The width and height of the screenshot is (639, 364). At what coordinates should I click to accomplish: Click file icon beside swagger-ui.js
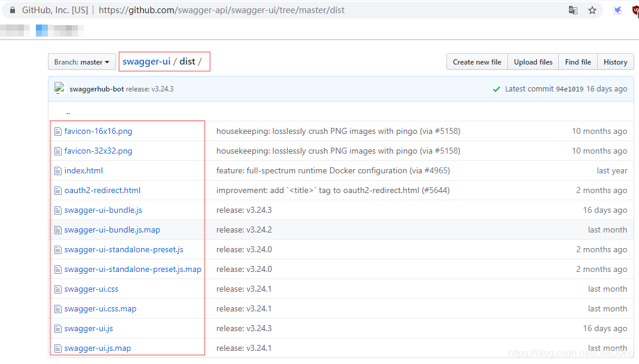click(x=58, y=329)
